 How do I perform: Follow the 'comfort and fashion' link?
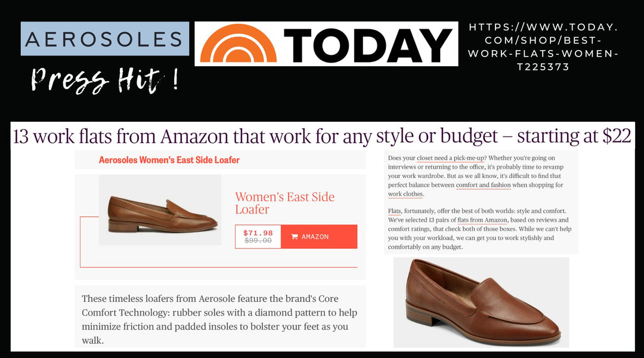coord(484,185)
